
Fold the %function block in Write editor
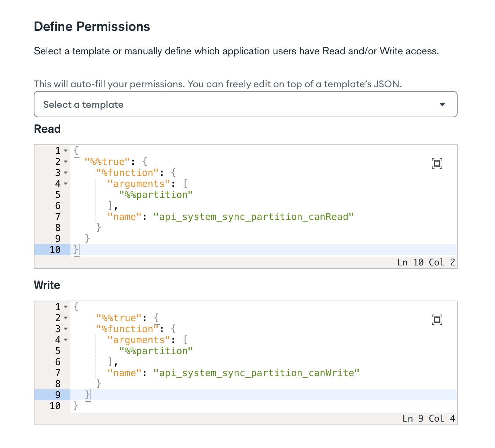[x=66, y=329]
